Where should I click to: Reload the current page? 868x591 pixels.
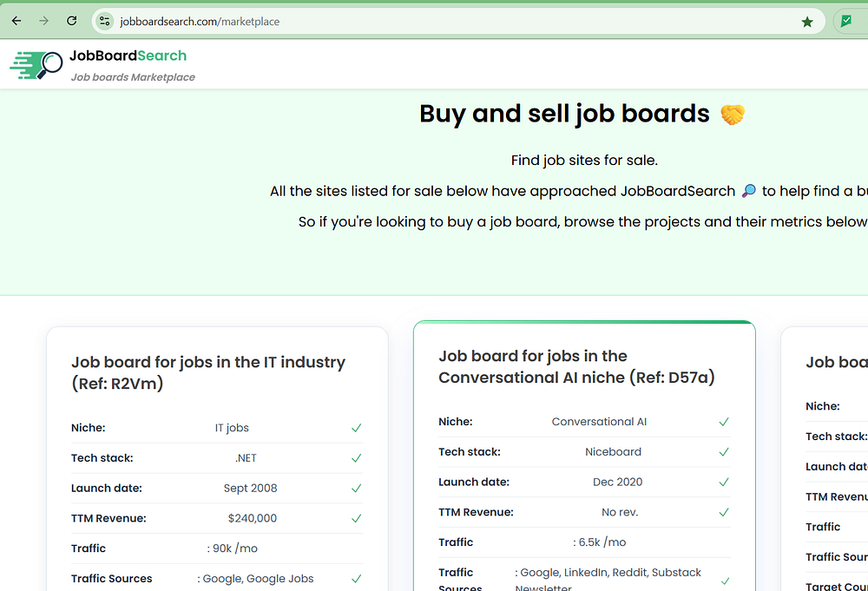point(71,21)
